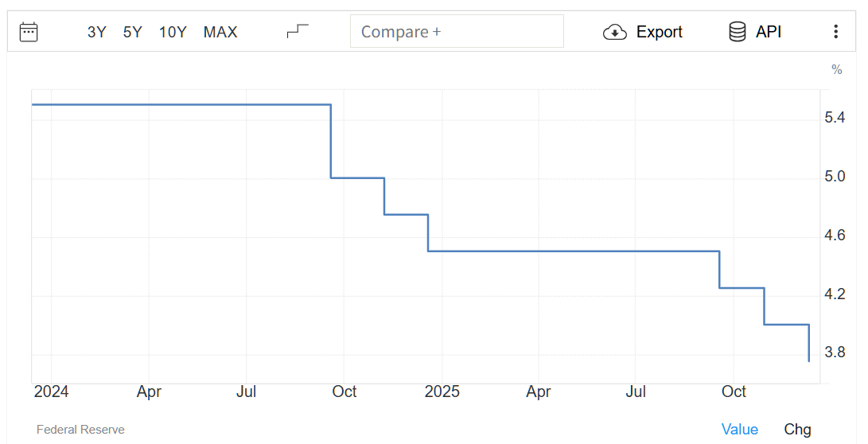The height and width of the screenshot is (444, 868).
Task: Click the 2025 x-axis label
Action: click(x=442, y=391)
